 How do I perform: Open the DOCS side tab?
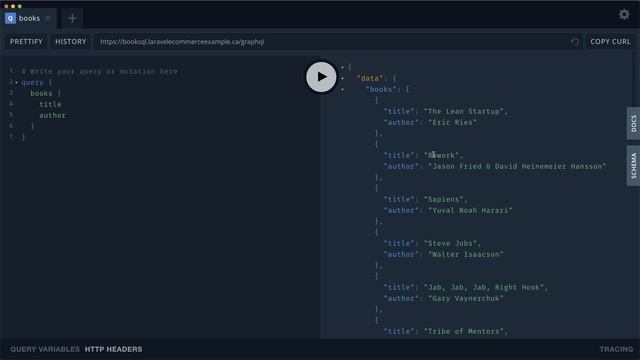633,123
